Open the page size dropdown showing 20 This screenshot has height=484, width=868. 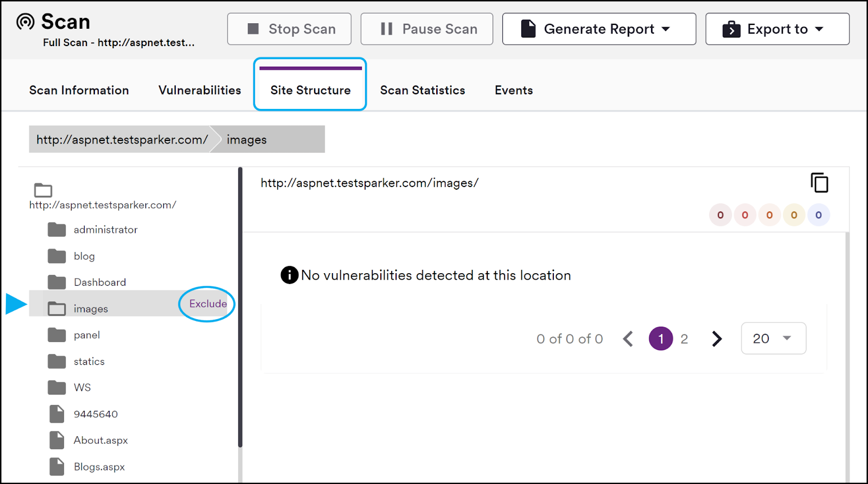coord(773,339)
